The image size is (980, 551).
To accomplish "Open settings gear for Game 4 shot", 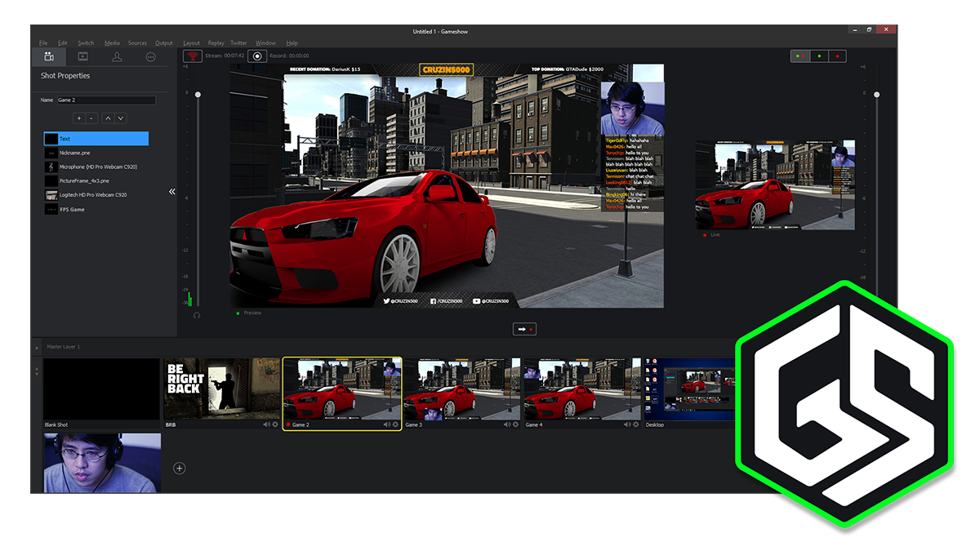I will [x=636, y=424].
